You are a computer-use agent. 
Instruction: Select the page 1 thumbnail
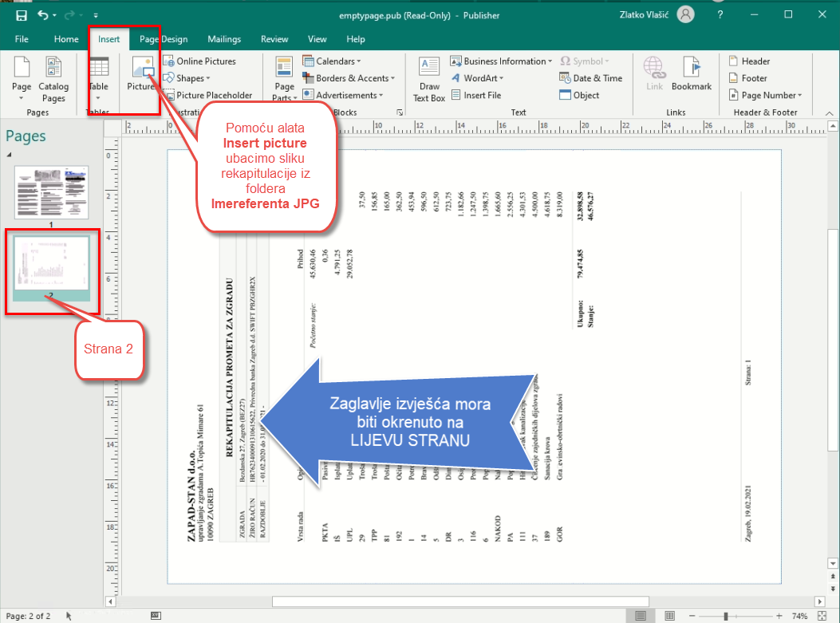pyautogui.click(x=51, y=191)
